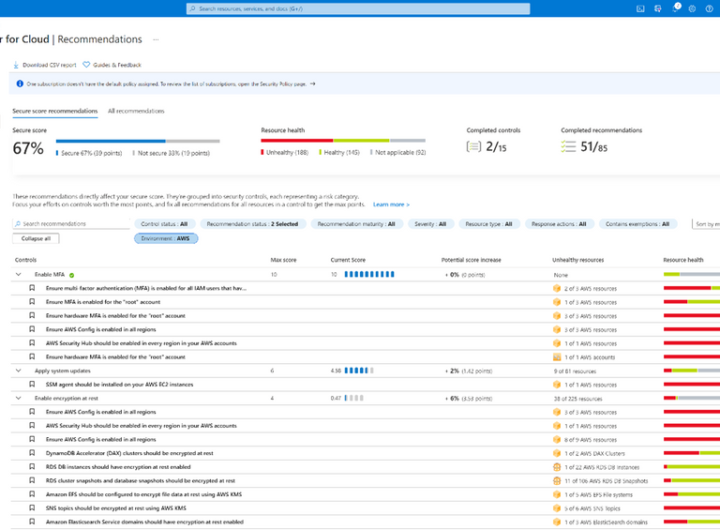This screenshot has width=720, height=530.
Task: Open Guides & Feedback
Action: click(112, 65)
